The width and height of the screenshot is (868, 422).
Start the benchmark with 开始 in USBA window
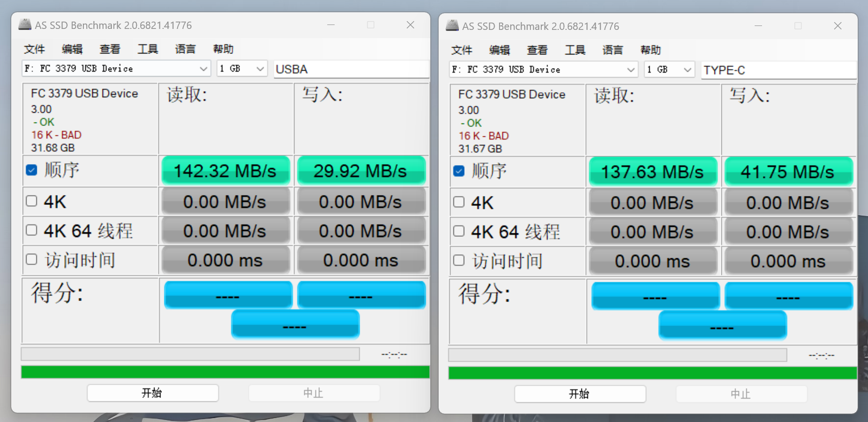click(153, 393)
